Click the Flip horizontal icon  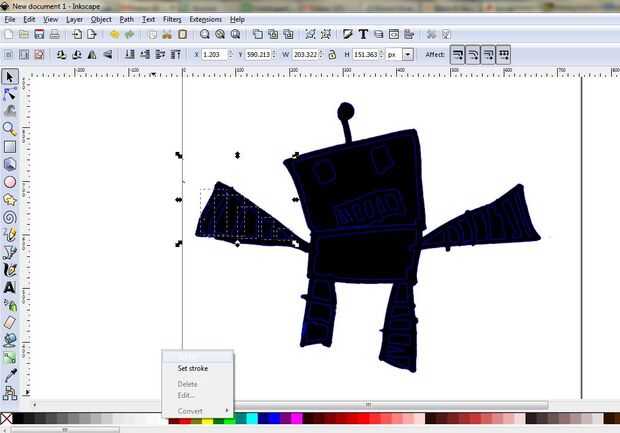[92, 55]
